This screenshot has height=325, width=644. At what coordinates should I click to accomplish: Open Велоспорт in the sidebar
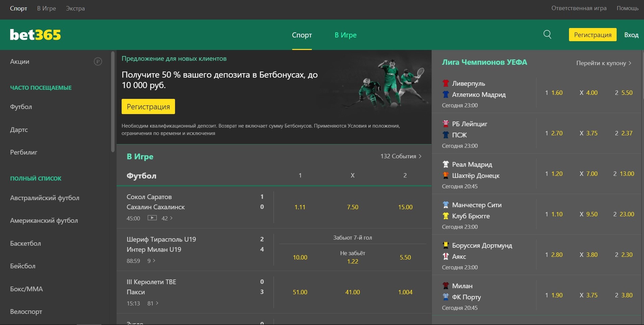pos(26,312)
